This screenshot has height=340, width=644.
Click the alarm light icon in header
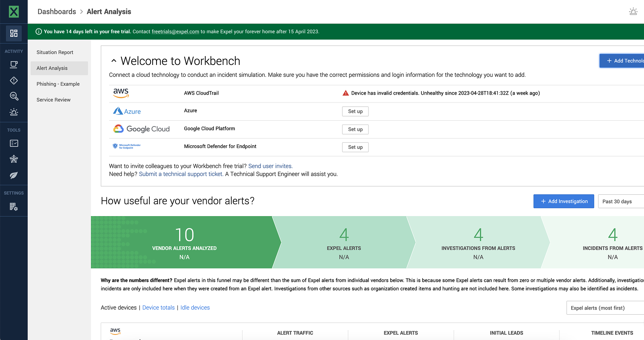(633, 11)
